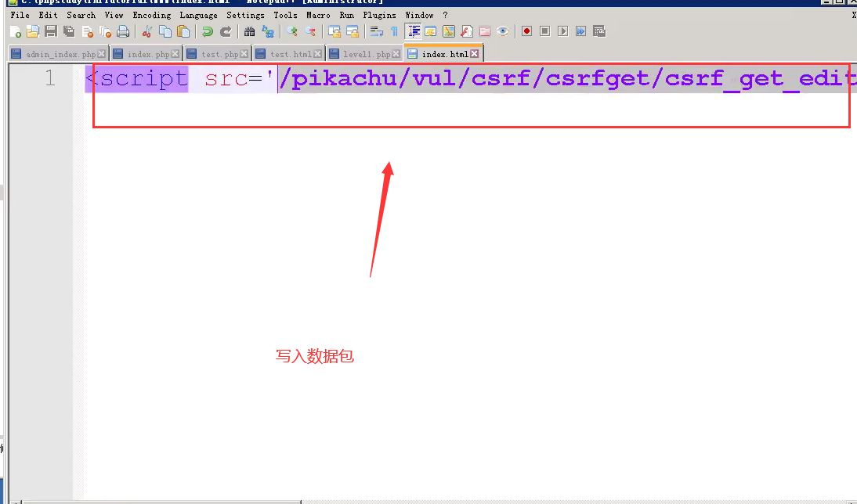Open the Search menu
857x504 pixels.
pyautogui.click(x=81, y=16)
